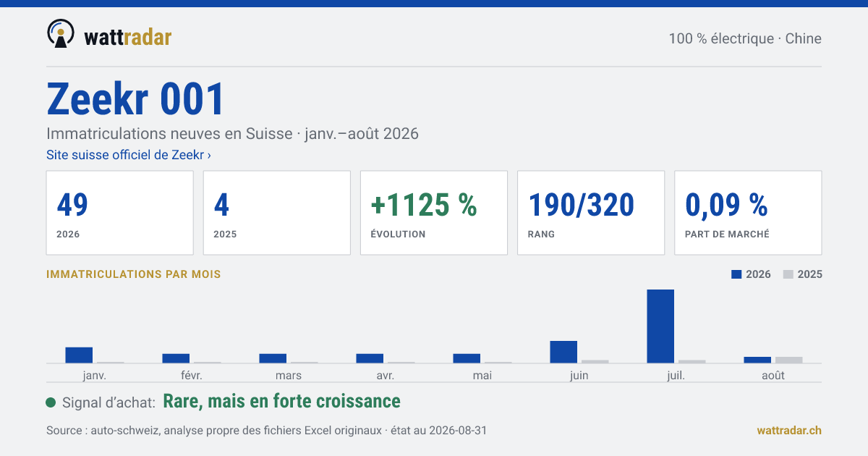This screenshot has height=456, width=868.
Task: Click the 'mai' axis label
Action: click(482, 375)
